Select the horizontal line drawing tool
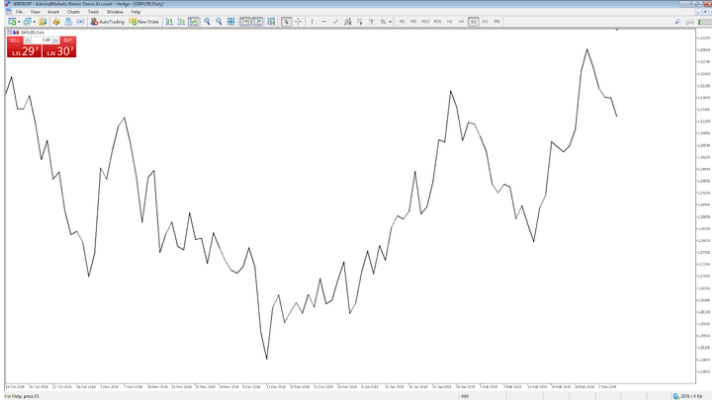This screenshot has width=712, height=402. [324, 22]
